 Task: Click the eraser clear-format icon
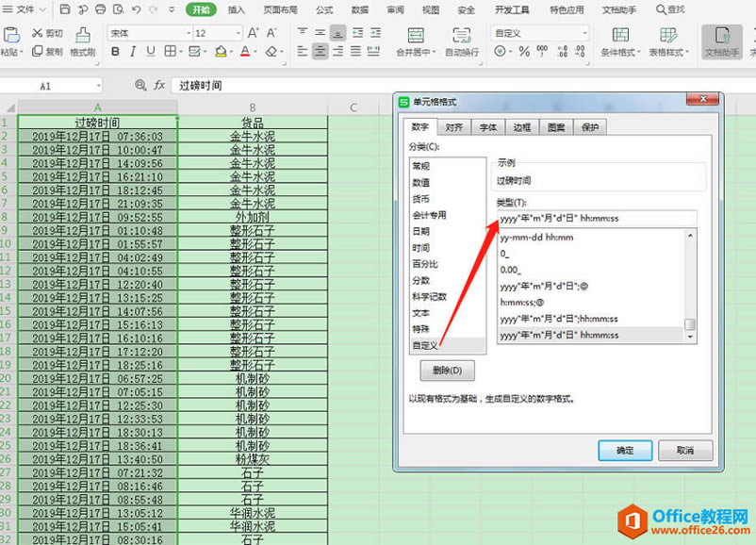point(271,51)
